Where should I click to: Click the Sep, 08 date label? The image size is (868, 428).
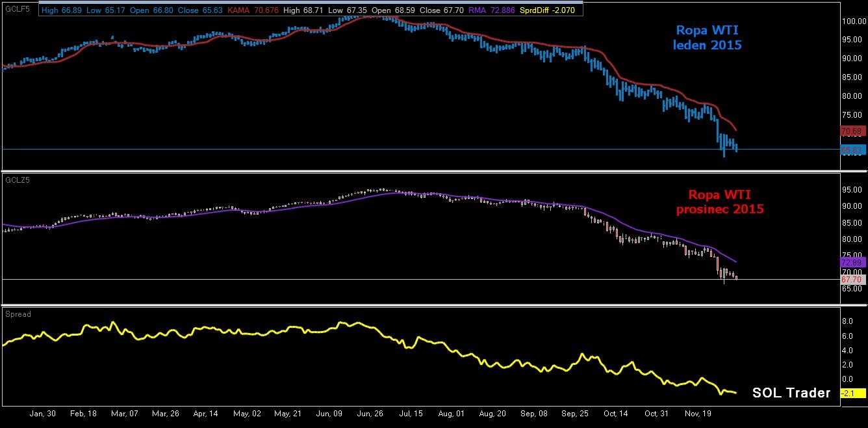[533, 413]
